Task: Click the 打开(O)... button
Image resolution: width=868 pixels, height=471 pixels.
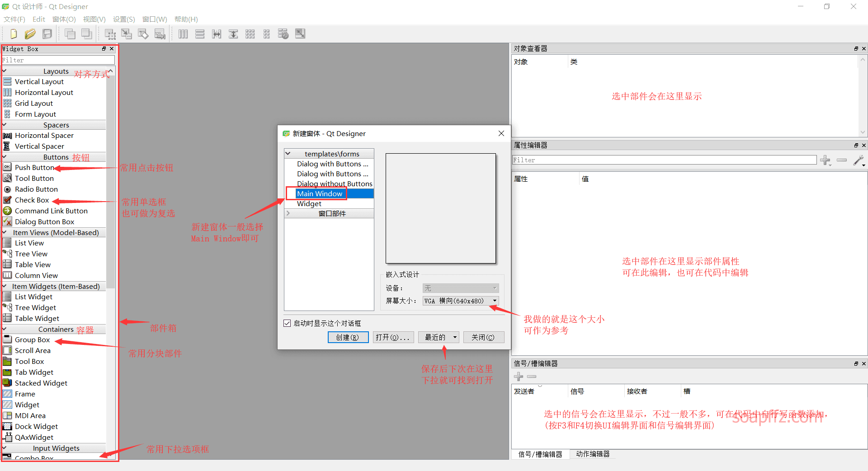Action: (x=393, y=337)
